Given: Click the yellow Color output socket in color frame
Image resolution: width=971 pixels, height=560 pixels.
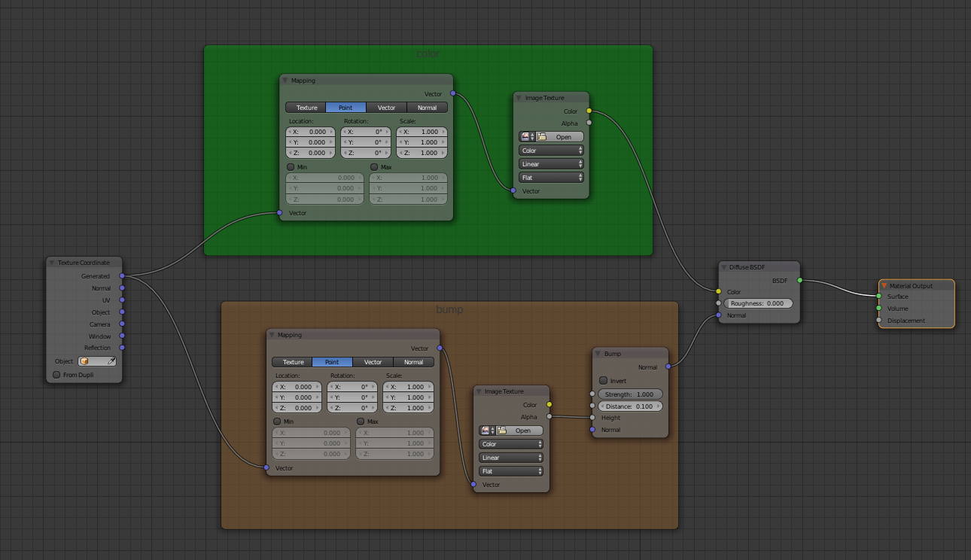Looking at the screenshot, I should [x=589, y=111].
